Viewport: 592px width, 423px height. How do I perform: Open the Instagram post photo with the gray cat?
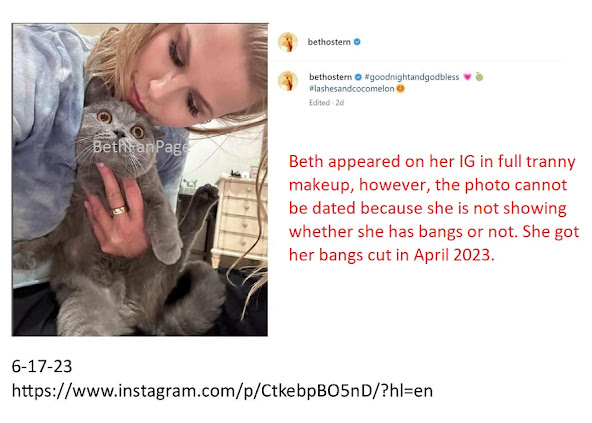pos(140,180)
